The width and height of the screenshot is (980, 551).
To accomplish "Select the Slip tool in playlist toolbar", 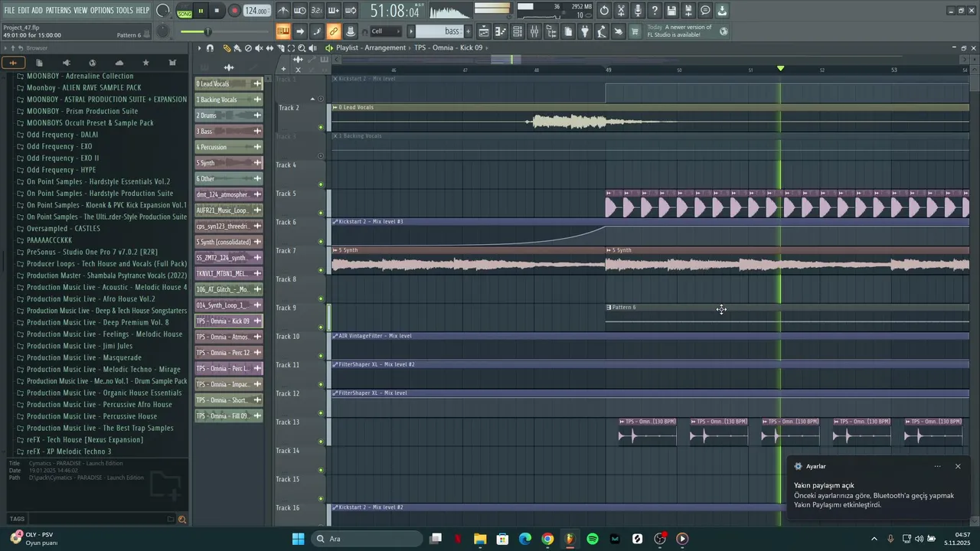I will point(269,48).
